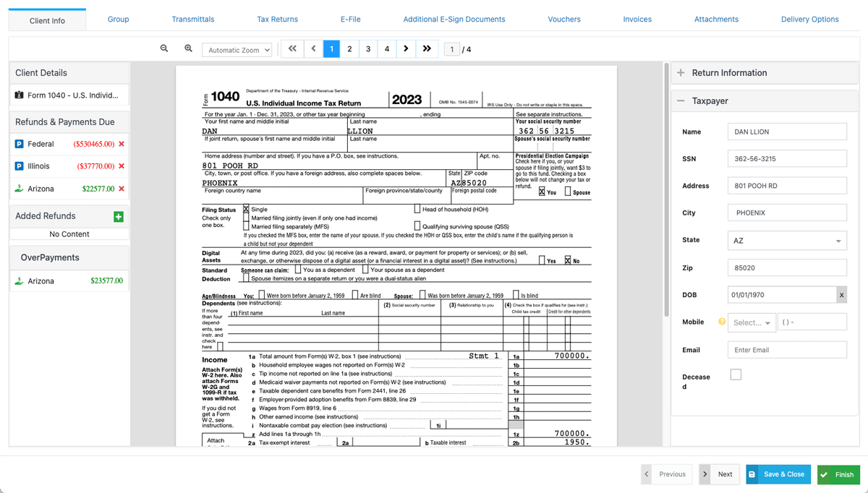Click the Mobile field help icon
Viewport: 868px width, 493px height.
721,322
